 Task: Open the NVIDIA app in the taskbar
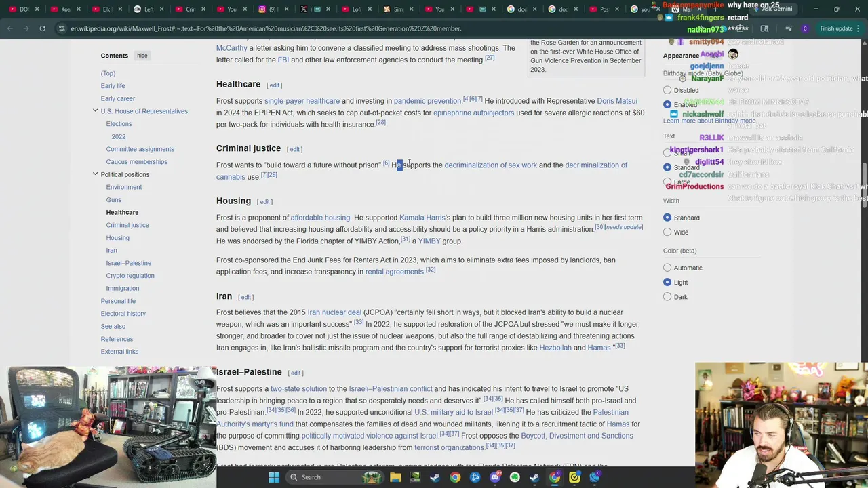[x=415, y=477]
